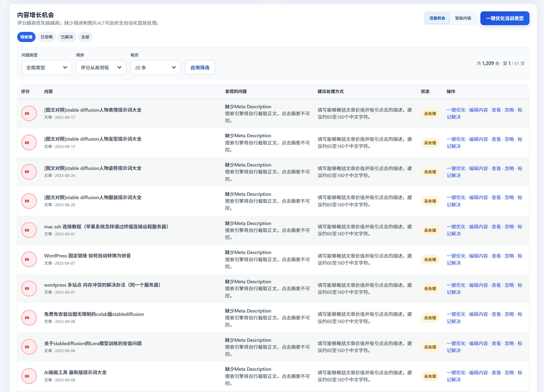This screenshot has width=544, height=392.
Task: Select title [图文对照]stable diffusion人物服装提示词大全
Action: (x=93, y=197)
